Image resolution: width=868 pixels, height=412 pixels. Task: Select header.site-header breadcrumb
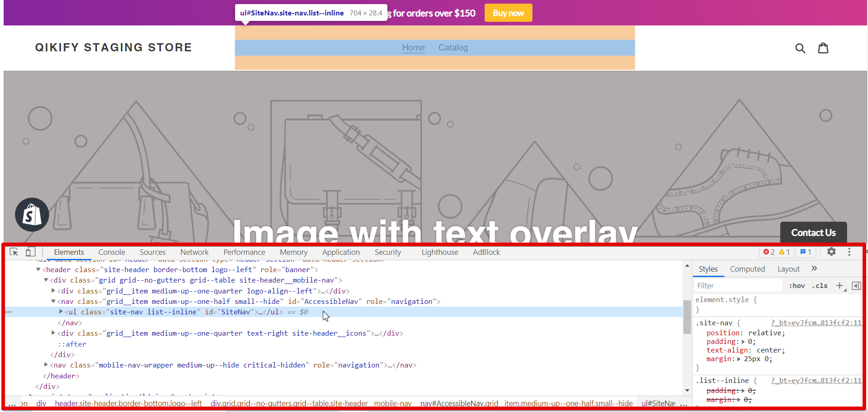click(128, 403)
